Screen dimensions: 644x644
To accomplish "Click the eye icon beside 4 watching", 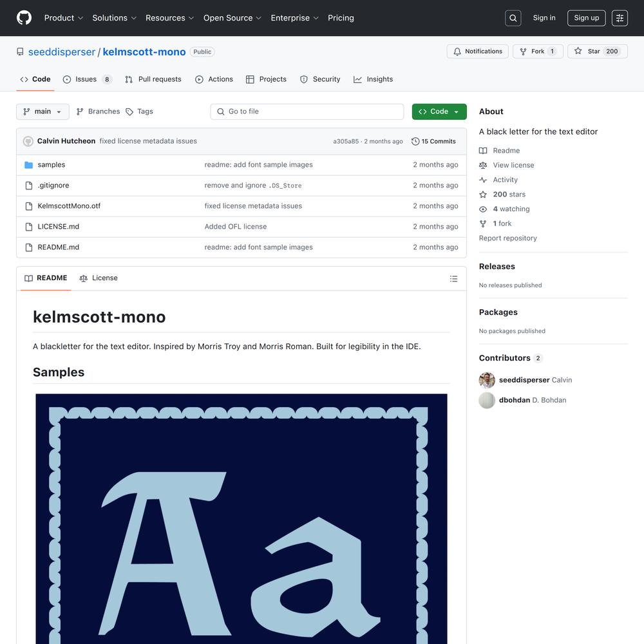I will (483, 209).
